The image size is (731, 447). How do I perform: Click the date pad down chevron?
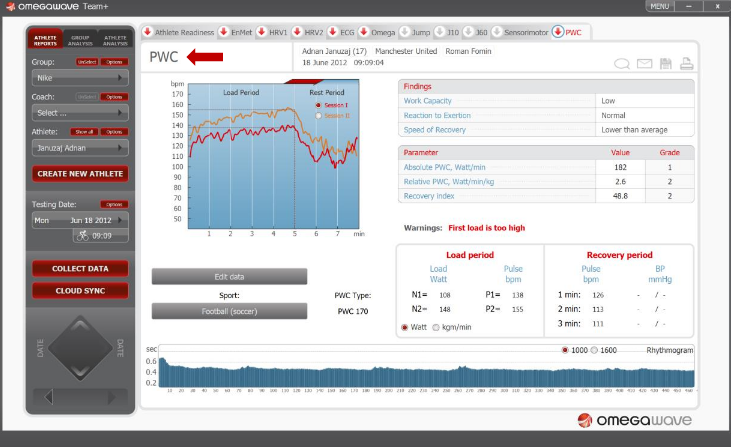click(x=80, y=371)
